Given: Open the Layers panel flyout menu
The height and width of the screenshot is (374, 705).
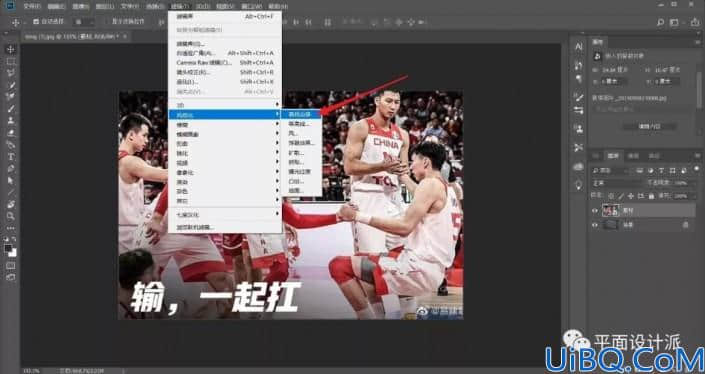Looking at the screenshot, I should pyautogui.click(x=697, y=156).
